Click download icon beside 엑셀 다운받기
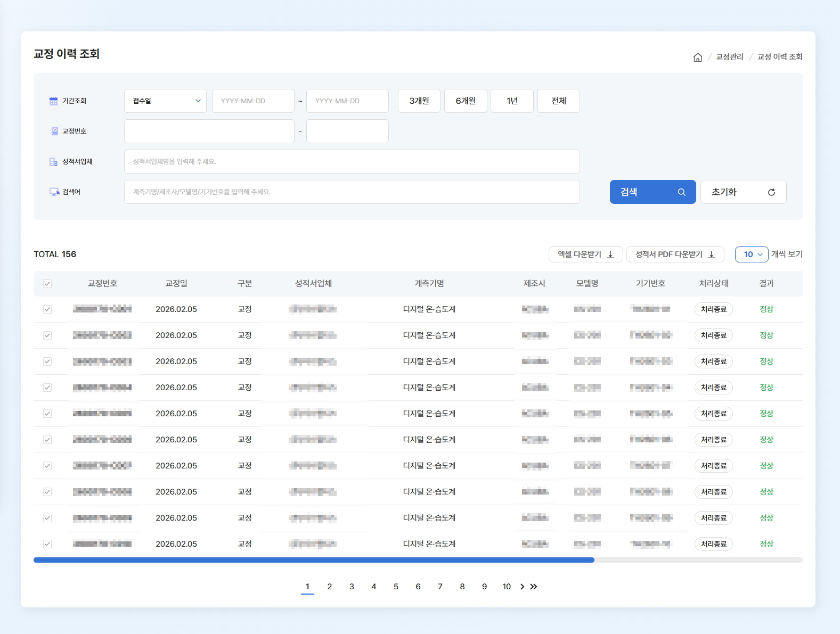This screenshot has height=634, width=840. coord(610,254)
